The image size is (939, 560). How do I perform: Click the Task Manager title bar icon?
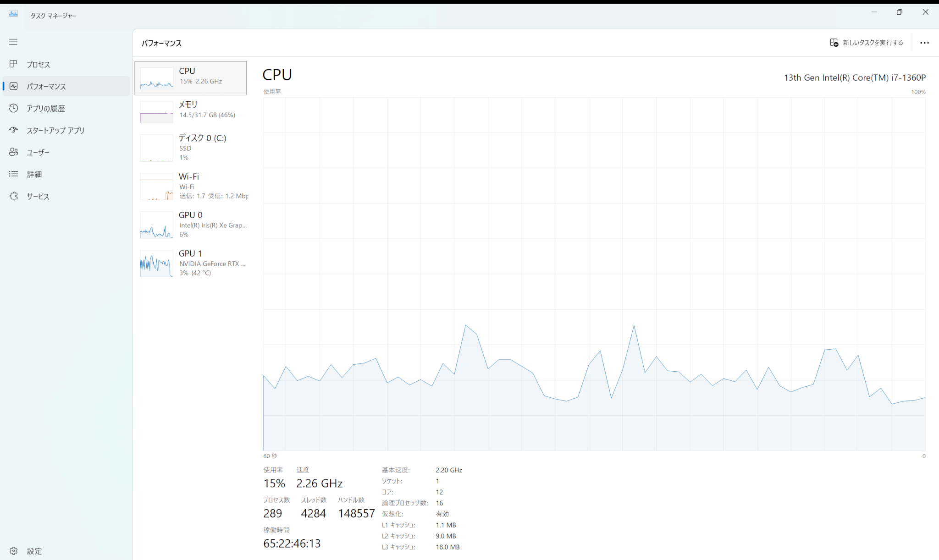pos(13,14)
